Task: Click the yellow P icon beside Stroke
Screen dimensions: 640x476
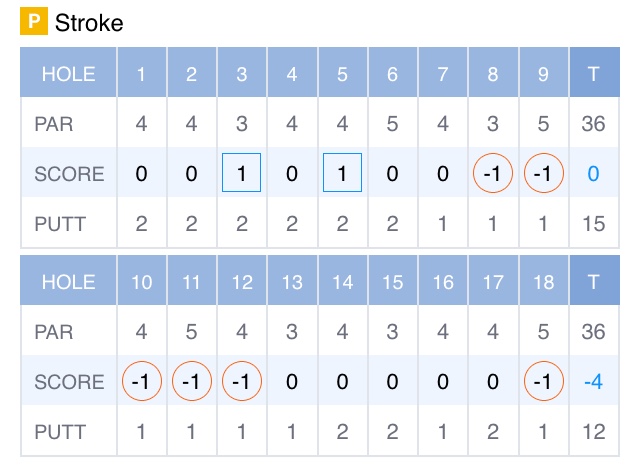Action: [34, 22]
